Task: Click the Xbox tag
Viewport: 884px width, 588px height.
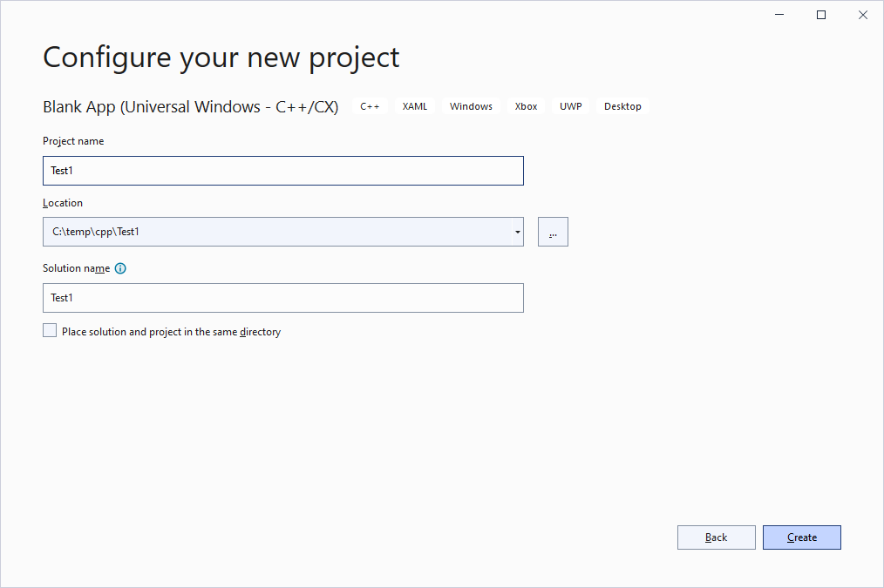Action: pyautogui.click(x=526, y=106)
